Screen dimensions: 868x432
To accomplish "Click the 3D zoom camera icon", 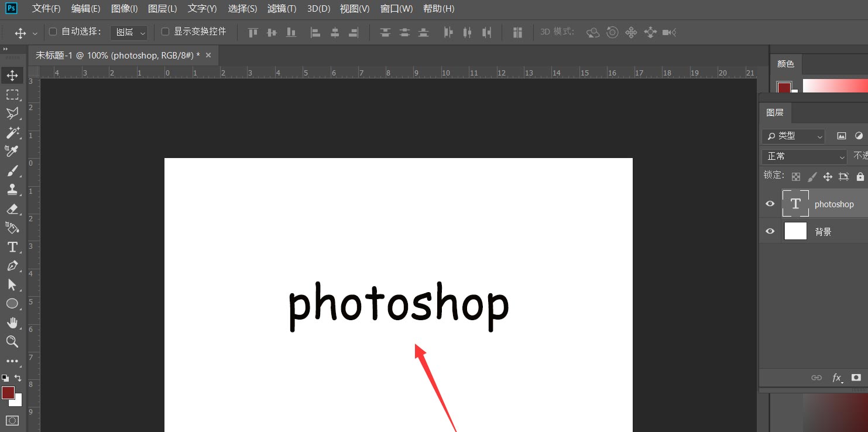I will coord(670,33).
